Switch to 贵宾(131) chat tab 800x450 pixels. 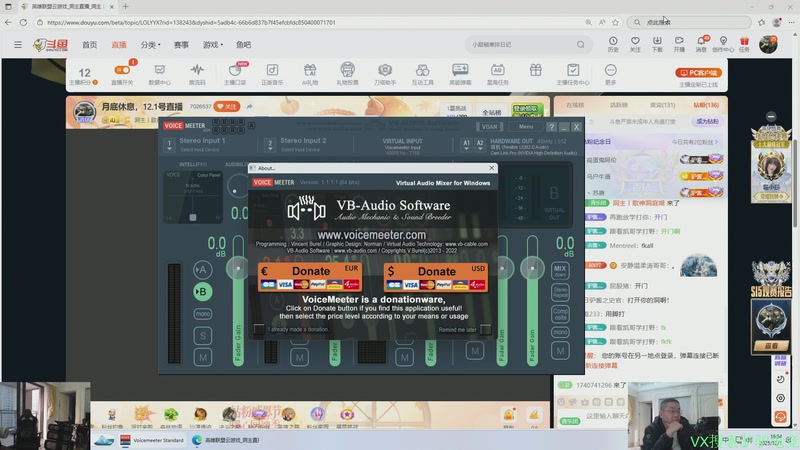coord(662,105)
